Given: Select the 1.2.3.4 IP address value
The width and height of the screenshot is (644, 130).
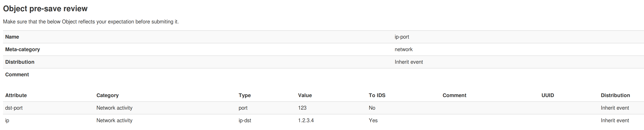Looking at the screenshot, I should click(306, 120).
